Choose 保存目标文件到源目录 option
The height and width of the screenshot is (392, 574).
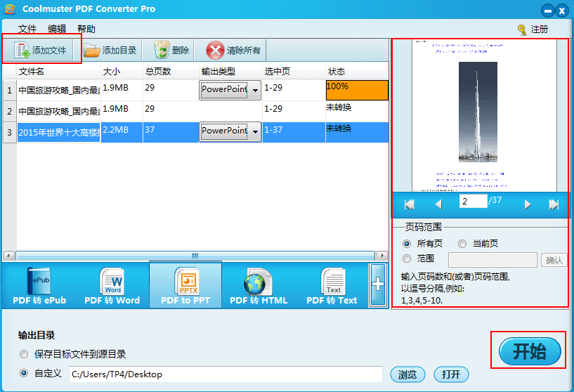(x=24, y=354)
